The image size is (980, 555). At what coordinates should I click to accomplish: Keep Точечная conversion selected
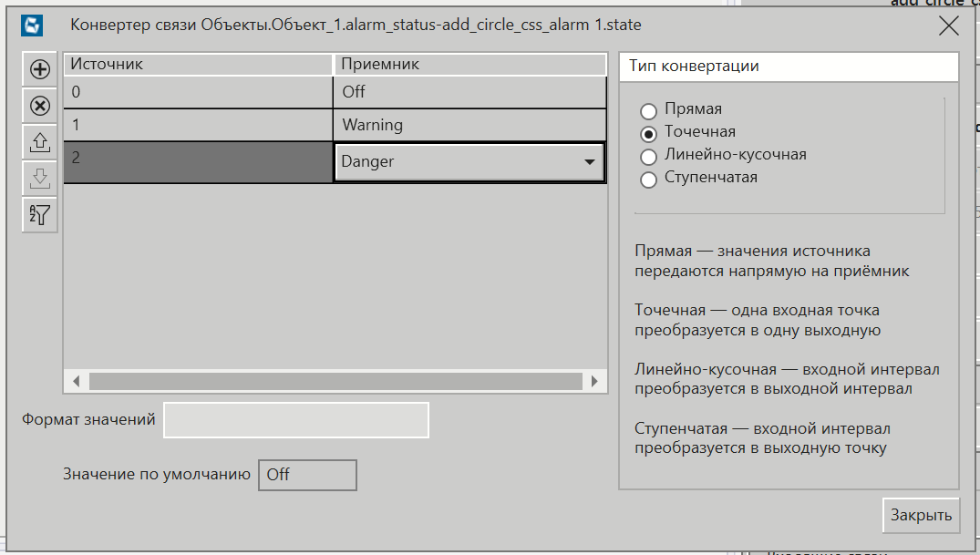[x=648, y=133]
